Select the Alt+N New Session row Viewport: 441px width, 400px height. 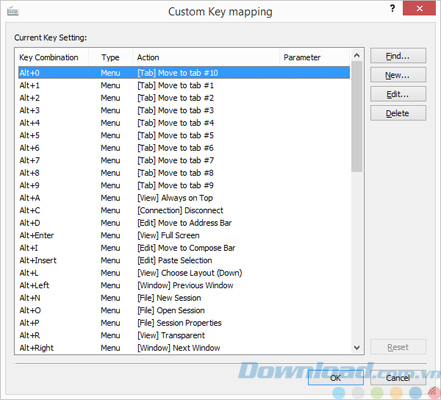(x=184, y=298)
